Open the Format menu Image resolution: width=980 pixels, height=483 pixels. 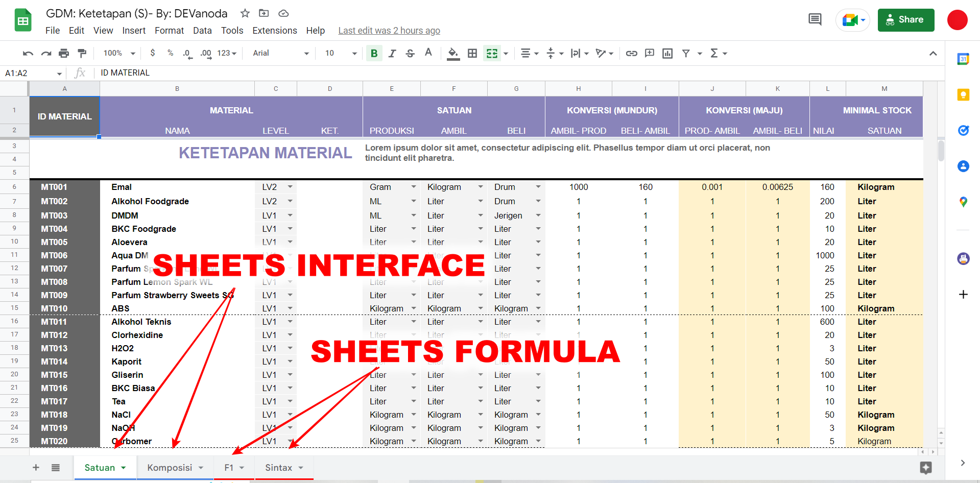coord(169,31)
